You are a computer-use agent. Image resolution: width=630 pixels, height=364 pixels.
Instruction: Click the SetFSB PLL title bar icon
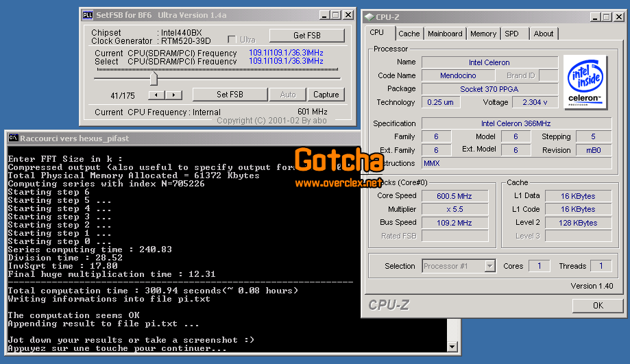[88, 15]
